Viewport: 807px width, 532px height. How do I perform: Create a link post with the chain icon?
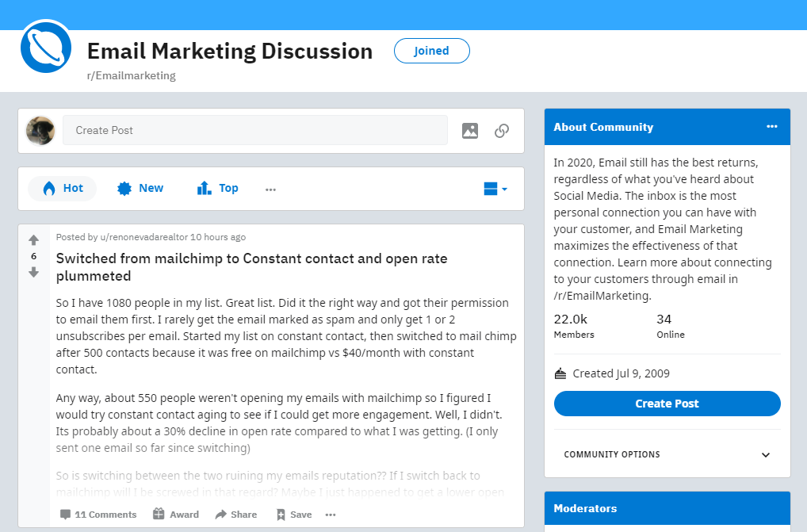point(501,131)
